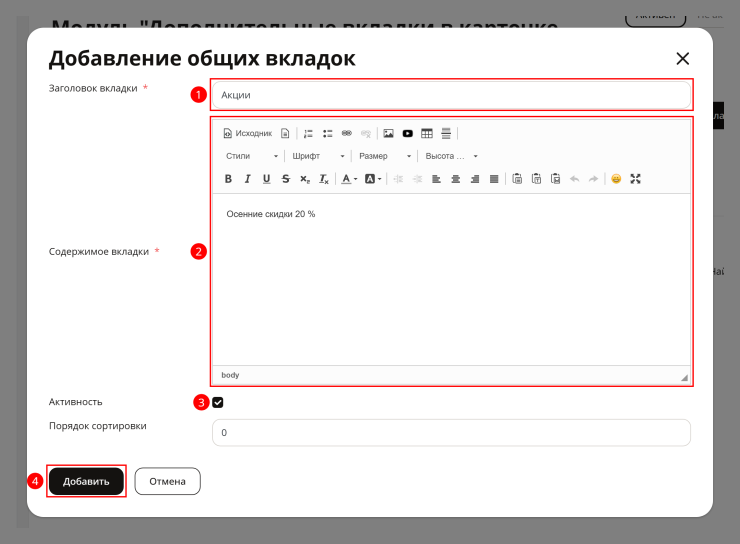Click the text Осенние скидки 20 %
Image resolution: width=740 pixels, height=544 pixels.
(x=271, y=214)
